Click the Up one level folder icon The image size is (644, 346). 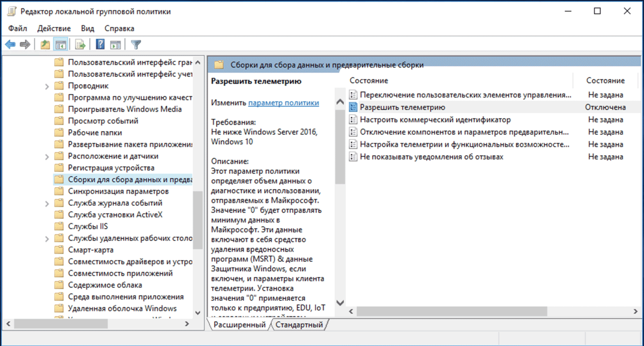(x=45, y=44)
